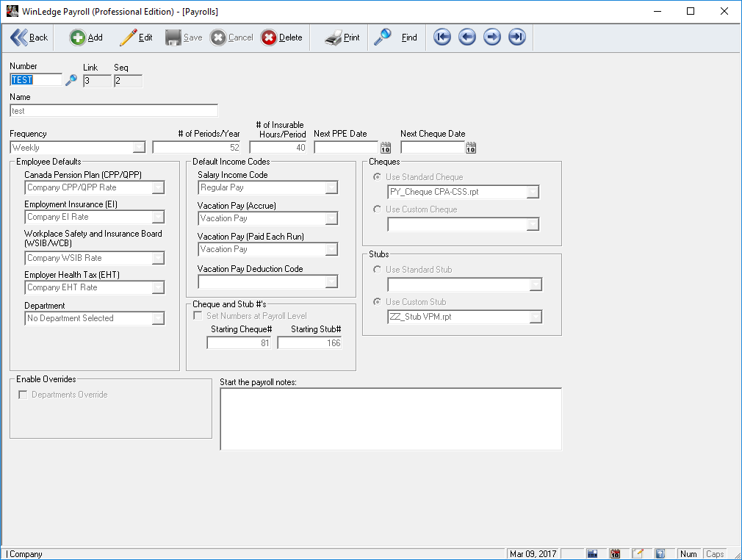Open the Department dropdown list

coord(158,318)
